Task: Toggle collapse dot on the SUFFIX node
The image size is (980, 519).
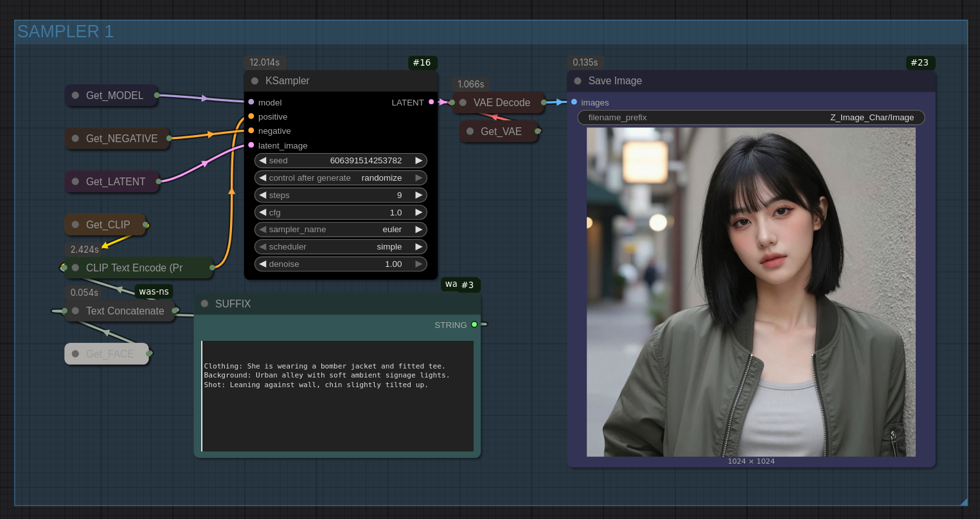Action: coord(204,304)
